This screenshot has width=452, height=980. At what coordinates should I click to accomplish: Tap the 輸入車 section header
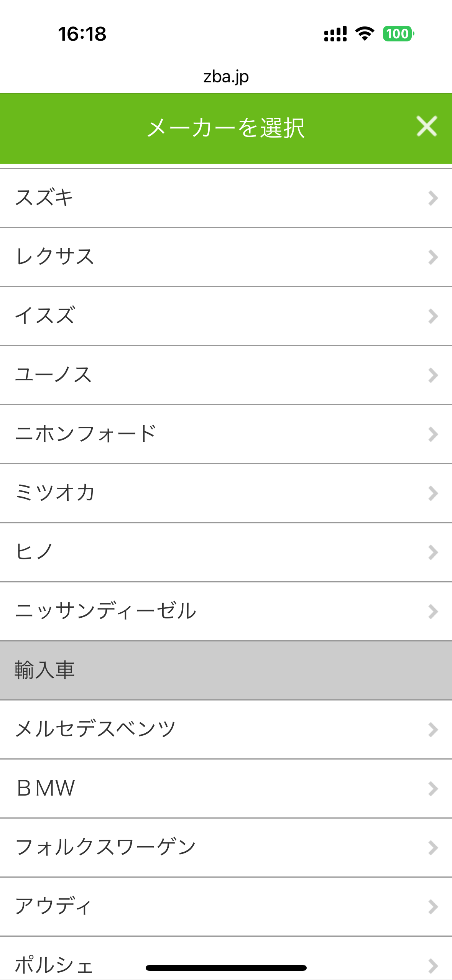(x=226, y=670)
